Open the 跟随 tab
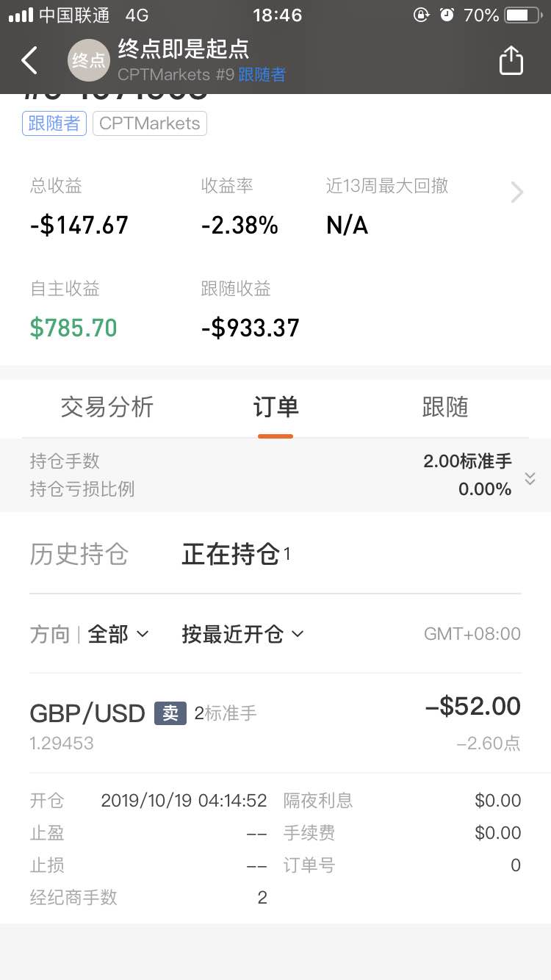The image size is (551, 980). [x=445, y=407]
